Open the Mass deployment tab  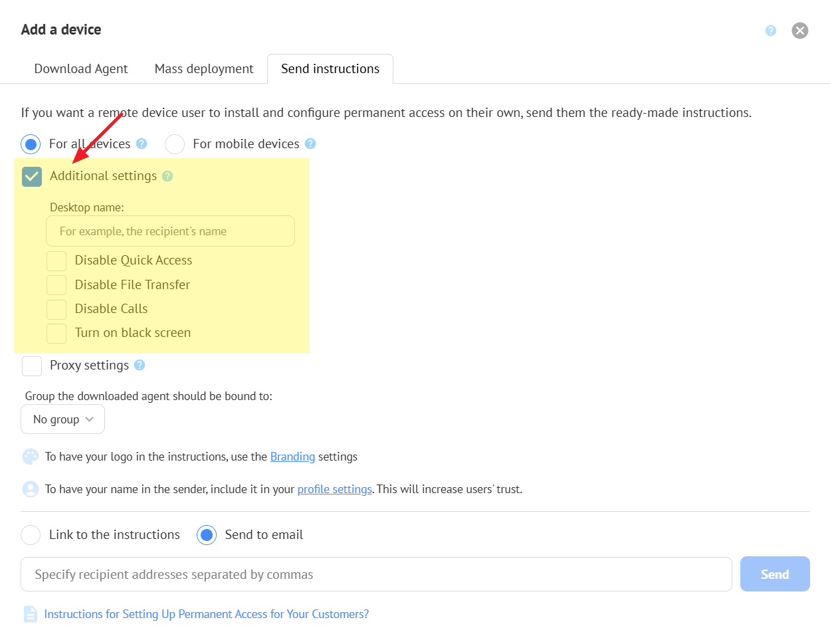click(x=204, y=69)
